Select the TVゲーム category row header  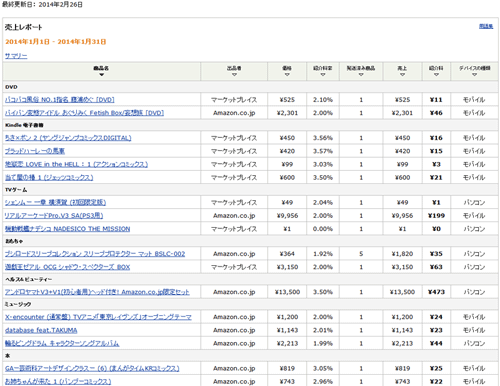click(250, 190)
